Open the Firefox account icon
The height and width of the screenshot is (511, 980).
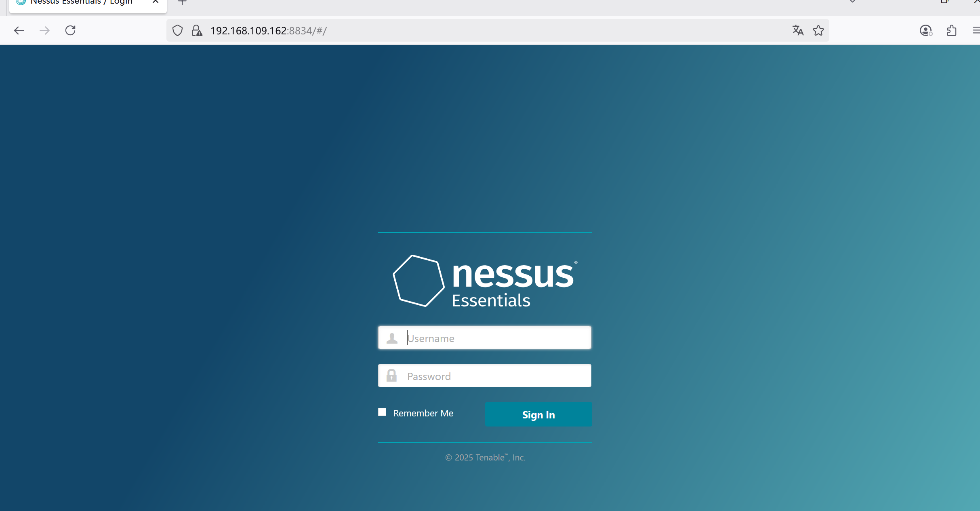point(925,30)
